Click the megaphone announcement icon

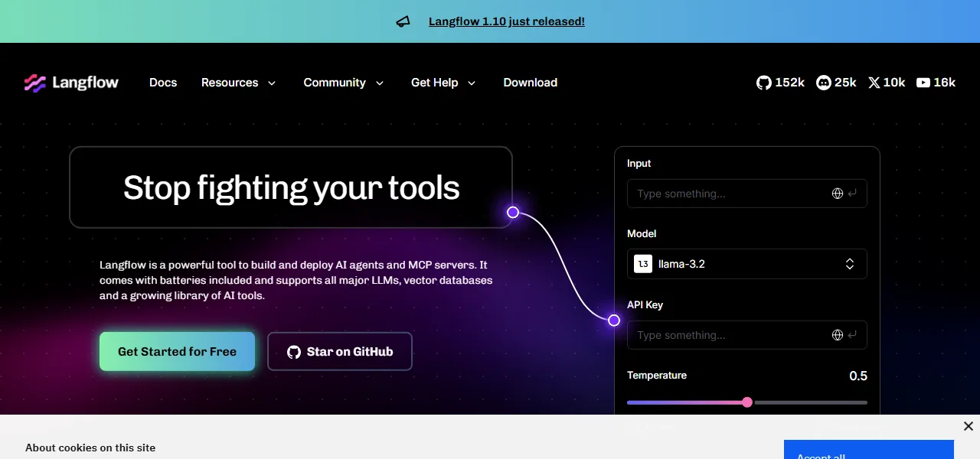coord(403,21)
